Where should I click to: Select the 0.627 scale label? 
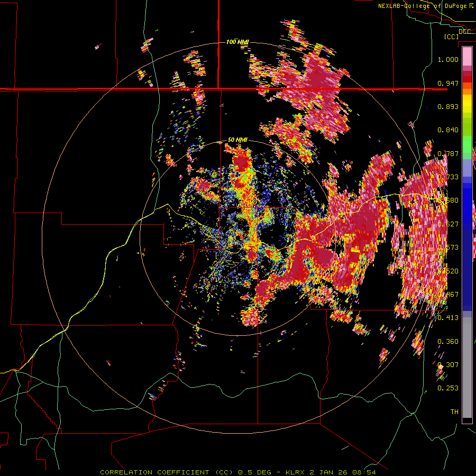point(448,224)
